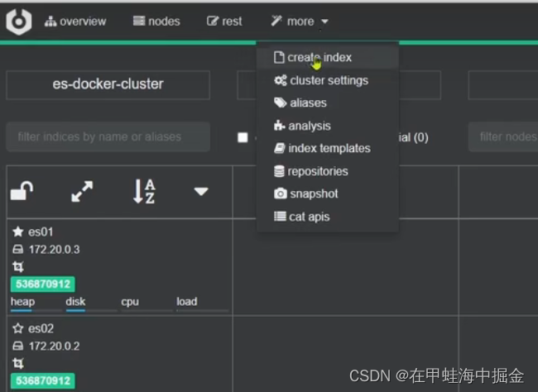This screenshot has width=538, height=392.
Task: Click the Cerebro logo icon
Action: (x=19, y=22)
